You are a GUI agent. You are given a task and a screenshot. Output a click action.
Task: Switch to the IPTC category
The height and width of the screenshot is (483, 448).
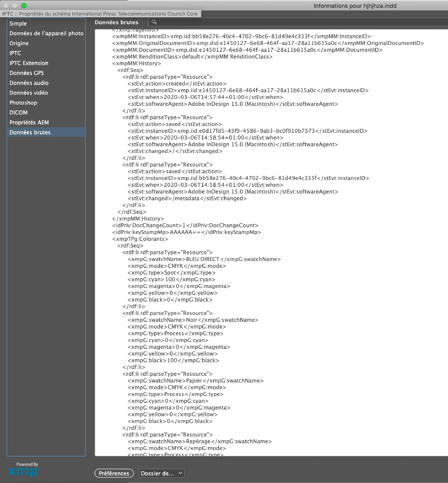tap(15, 53)
